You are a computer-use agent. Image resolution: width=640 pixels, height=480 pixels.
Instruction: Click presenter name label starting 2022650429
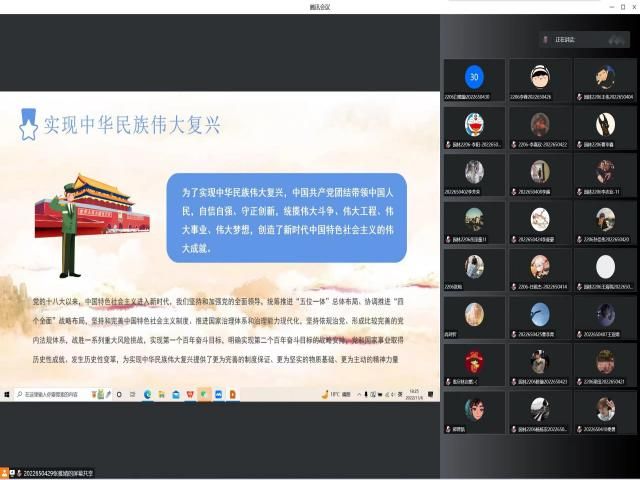pos(58,473)
